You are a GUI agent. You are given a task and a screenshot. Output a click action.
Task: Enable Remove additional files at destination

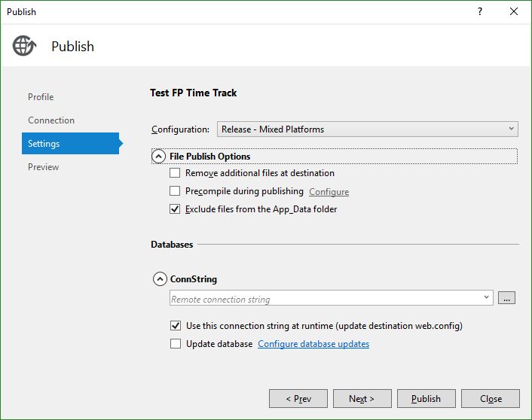pos(175,173)
